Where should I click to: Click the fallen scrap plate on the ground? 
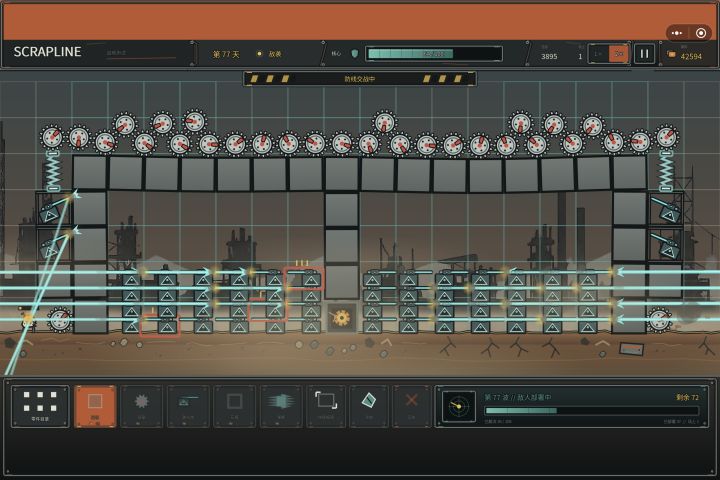631,350
